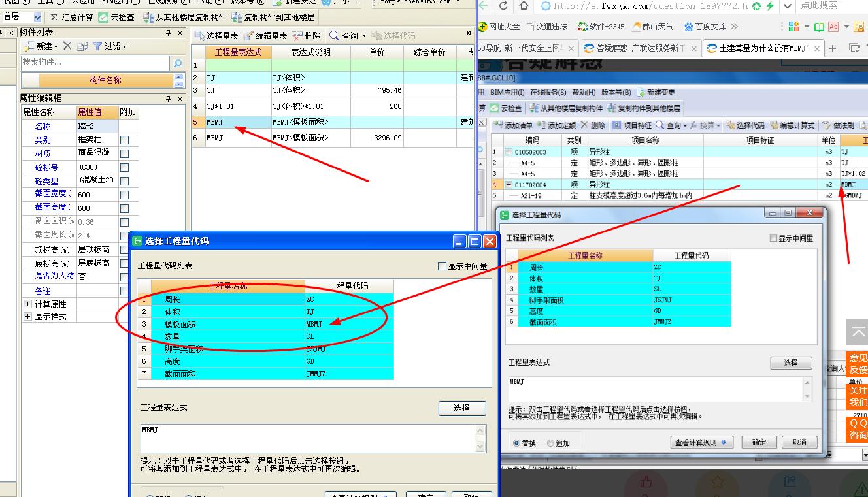Open the 查看计算规则 dropdown button
868x497 pixels.
point(702,442)
